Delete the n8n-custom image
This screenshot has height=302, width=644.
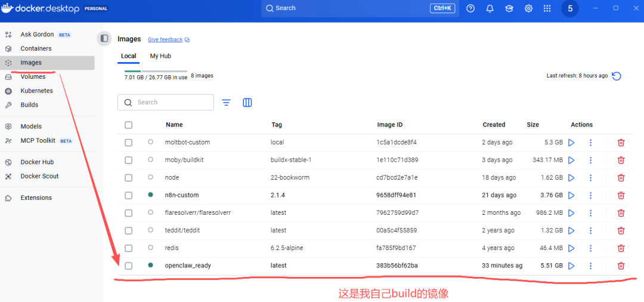(621, 196)
